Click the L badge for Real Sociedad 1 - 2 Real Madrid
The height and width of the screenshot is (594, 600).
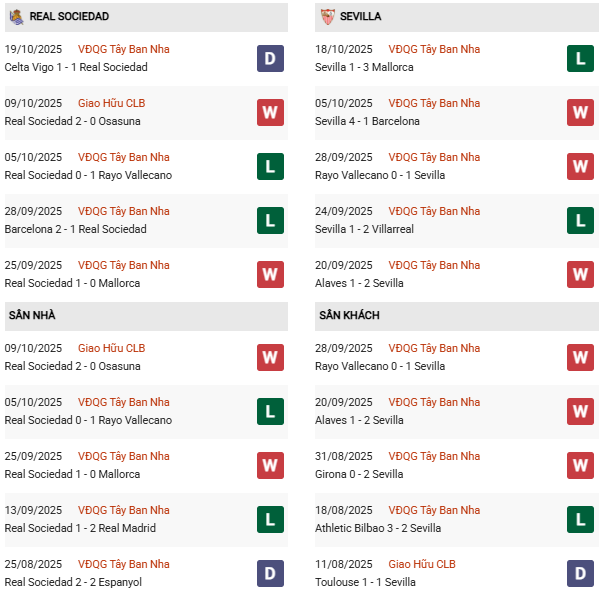270,519
